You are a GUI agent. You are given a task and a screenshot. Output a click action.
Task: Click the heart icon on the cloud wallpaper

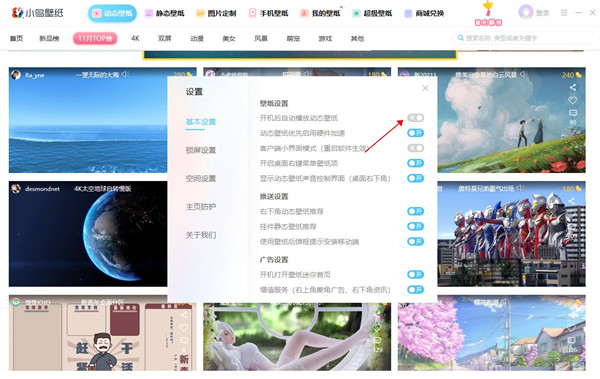572,100
